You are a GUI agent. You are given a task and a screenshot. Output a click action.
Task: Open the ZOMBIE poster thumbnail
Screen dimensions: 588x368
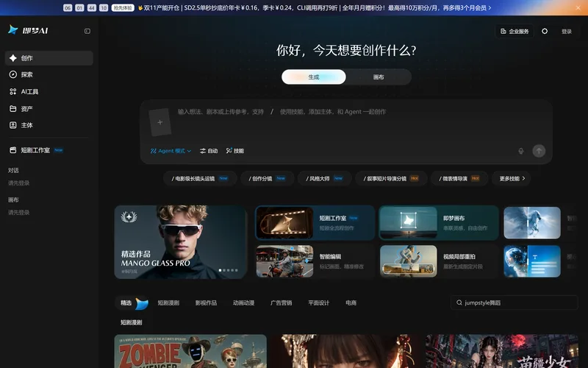tap(190, 351)
